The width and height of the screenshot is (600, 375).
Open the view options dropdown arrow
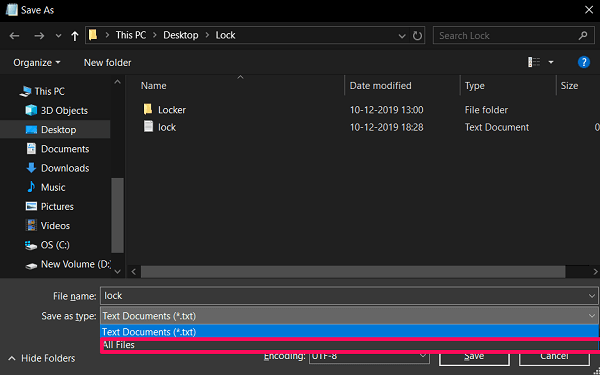coord(551,62)
